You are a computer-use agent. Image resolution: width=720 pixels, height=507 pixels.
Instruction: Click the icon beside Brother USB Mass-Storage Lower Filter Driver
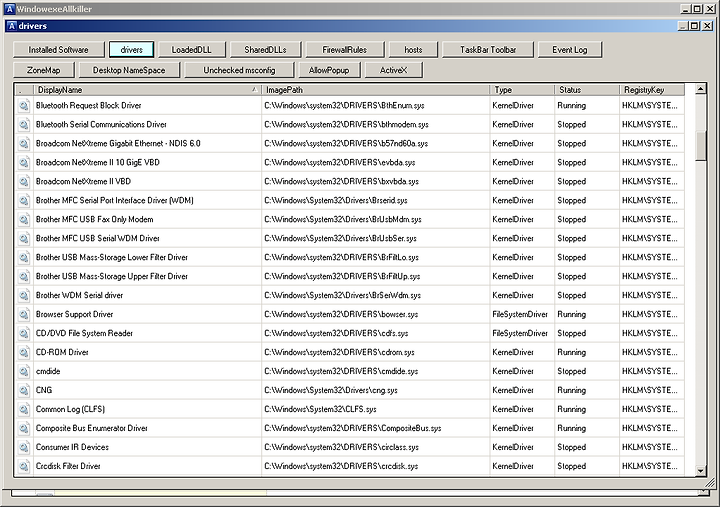(23, 257)
